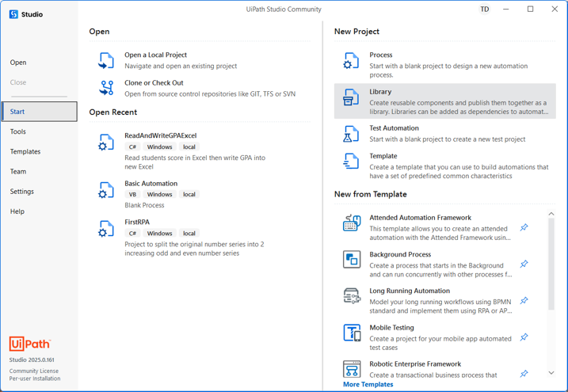Click the Library new project icon
Viewport: 568px width, 392px height.
pos(351,97)
